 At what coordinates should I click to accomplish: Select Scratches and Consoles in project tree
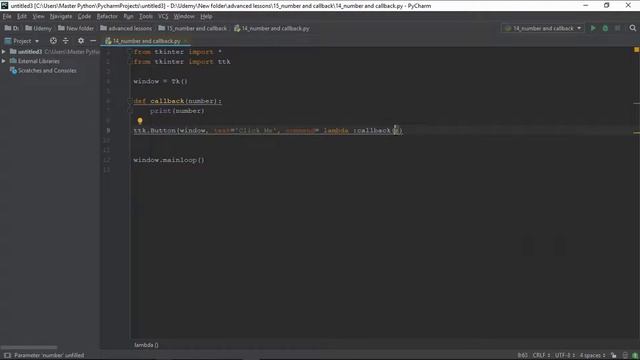pos(43,71)
